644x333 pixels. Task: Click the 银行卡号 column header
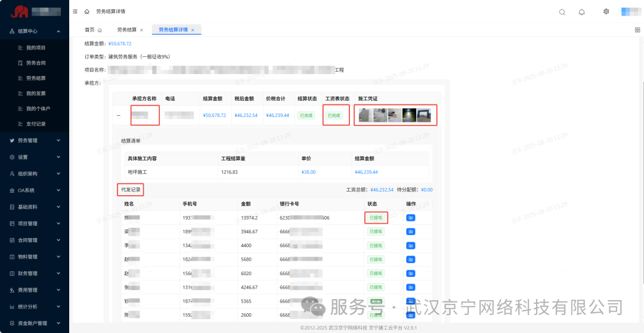289,204
